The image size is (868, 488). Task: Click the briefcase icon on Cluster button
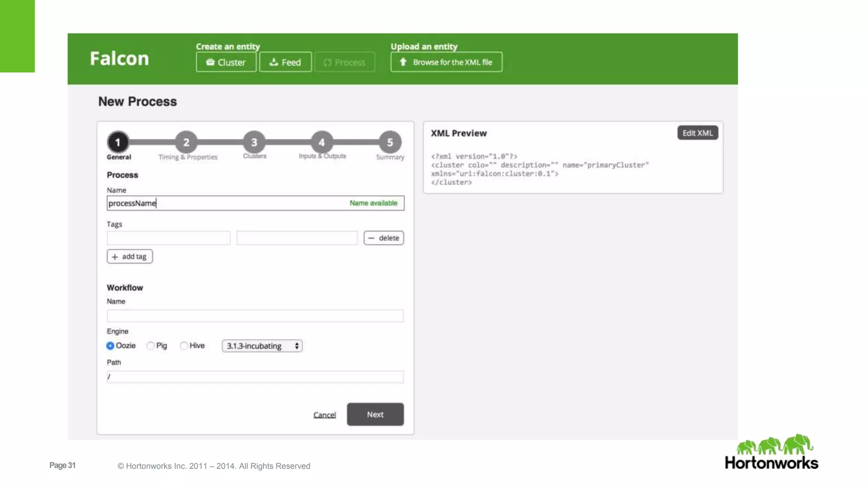pos(210,62)
